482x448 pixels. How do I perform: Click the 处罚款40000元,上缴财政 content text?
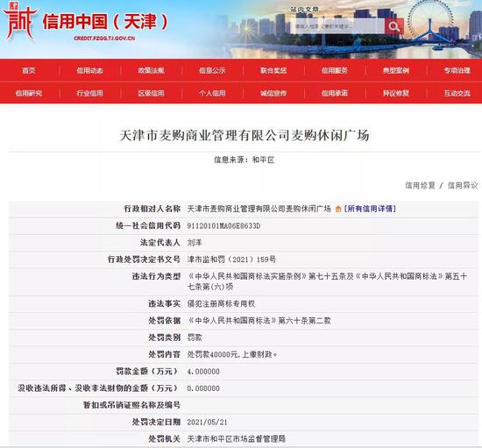point(231,354)
